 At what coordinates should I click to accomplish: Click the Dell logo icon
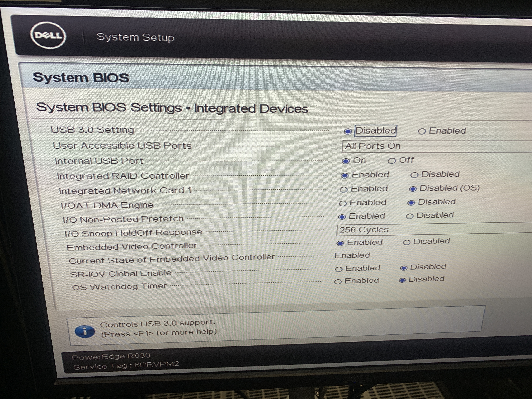(x=48, y=35)
